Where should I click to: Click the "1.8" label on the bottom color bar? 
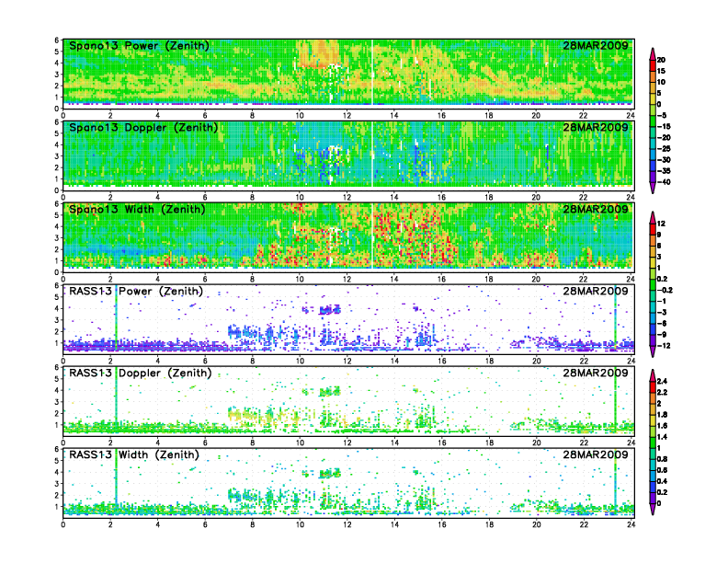point(663,414)
